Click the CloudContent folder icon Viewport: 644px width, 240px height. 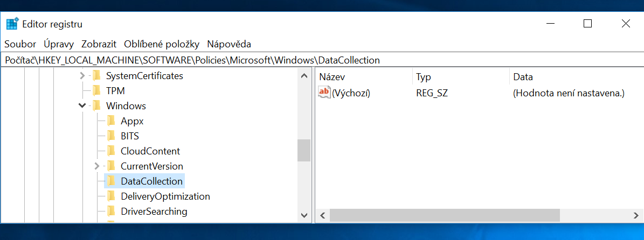112,151
